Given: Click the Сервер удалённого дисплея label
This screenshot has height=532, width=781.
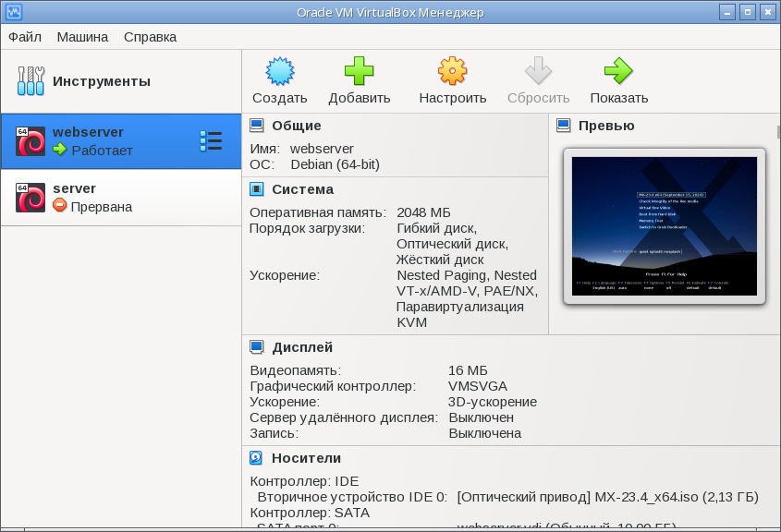Looking at the screenshot, I should coord(344,417).
